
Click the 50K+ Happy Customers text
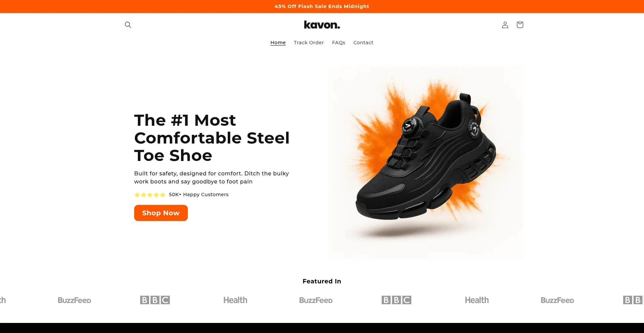pyautogui.click(x=199, y=195)
